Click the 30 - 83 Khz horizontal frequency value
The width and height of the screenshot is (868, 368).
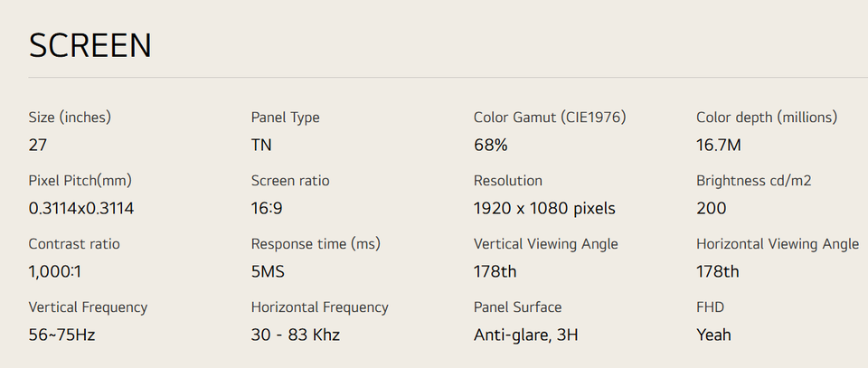[x=296, y=335]
